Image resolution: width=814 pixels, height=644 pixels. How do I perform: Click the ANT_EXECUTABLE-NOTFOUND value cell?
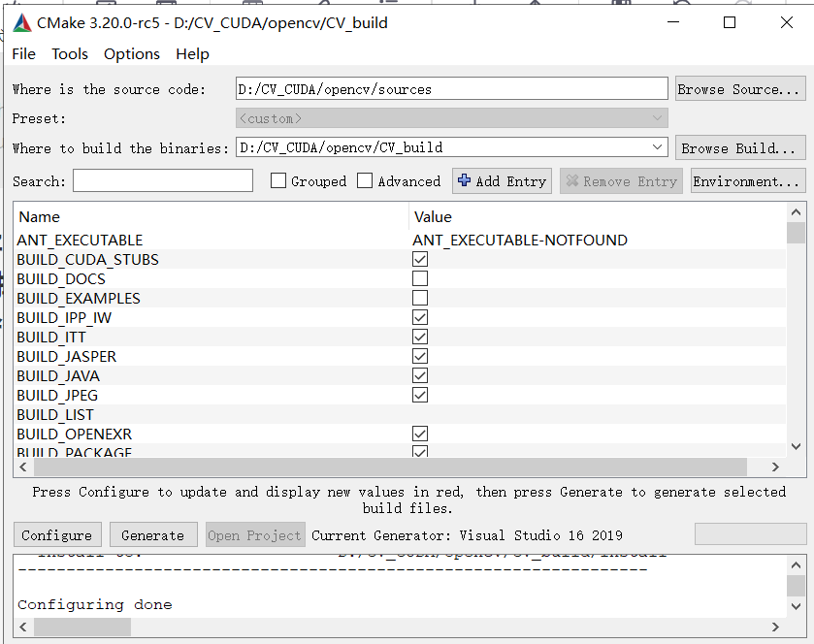520,240
